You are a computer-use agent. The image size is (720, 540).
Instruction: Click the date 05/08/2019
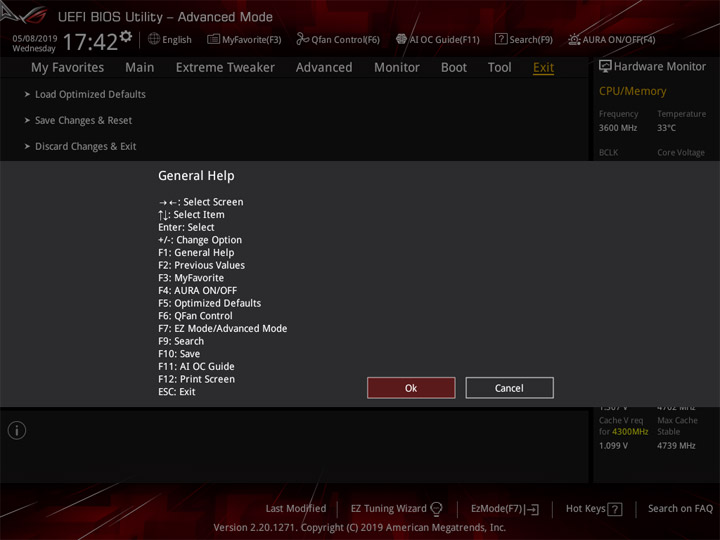coord(35,38)
